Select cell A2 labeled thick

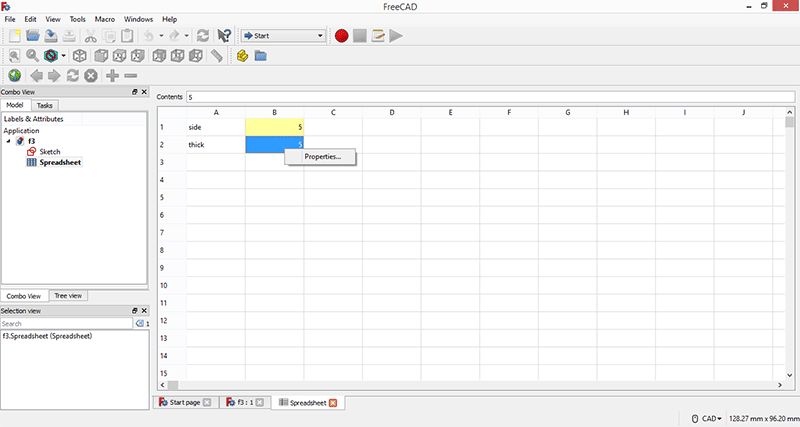216,145
